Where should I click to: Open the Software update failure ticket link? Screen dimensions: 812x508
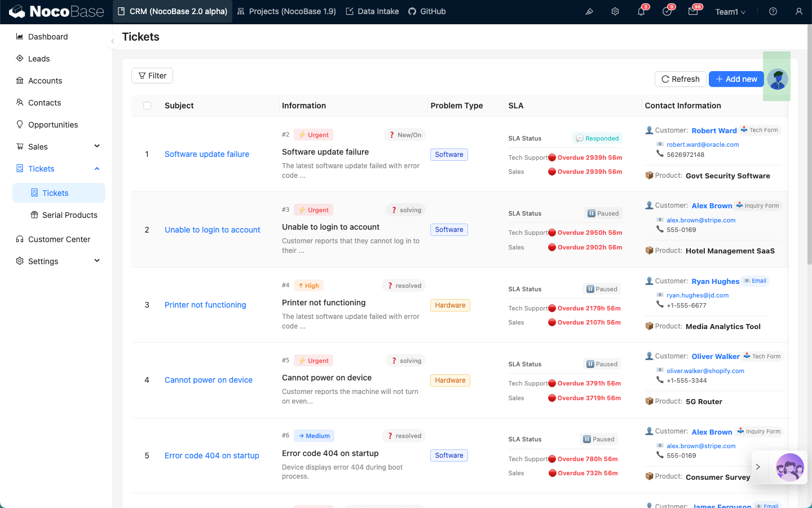[207, 154]
